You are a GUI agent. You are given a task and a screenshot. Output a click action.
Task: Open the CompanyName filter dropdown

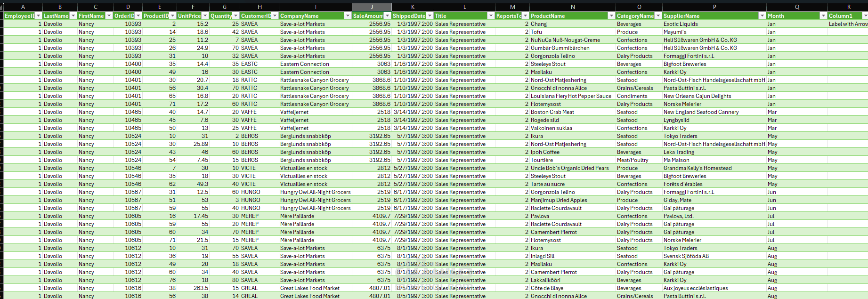[348, 16]
